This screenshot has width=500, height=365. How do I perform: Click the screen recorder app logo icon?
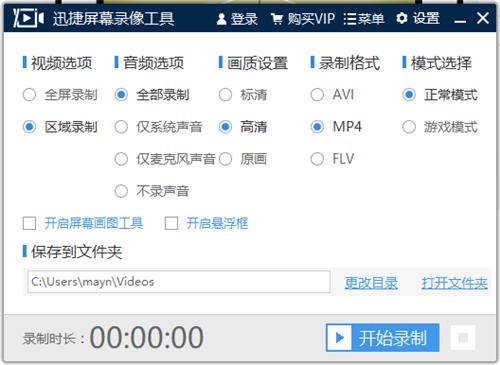coord(28,18)
